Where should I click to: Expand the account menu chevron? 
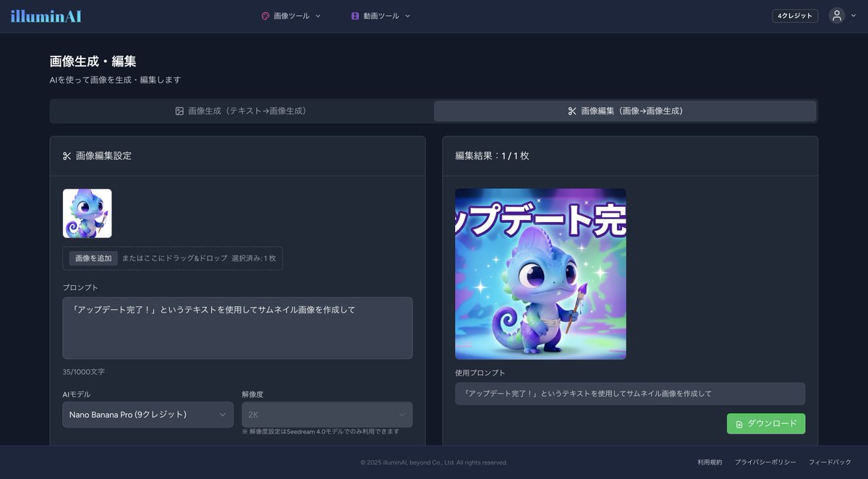(x=854, y=16)
